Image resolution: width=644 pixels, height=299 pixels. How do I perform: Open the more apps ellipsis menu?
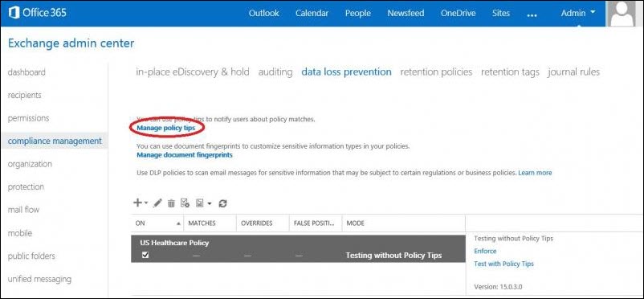(x=532, y=14)
